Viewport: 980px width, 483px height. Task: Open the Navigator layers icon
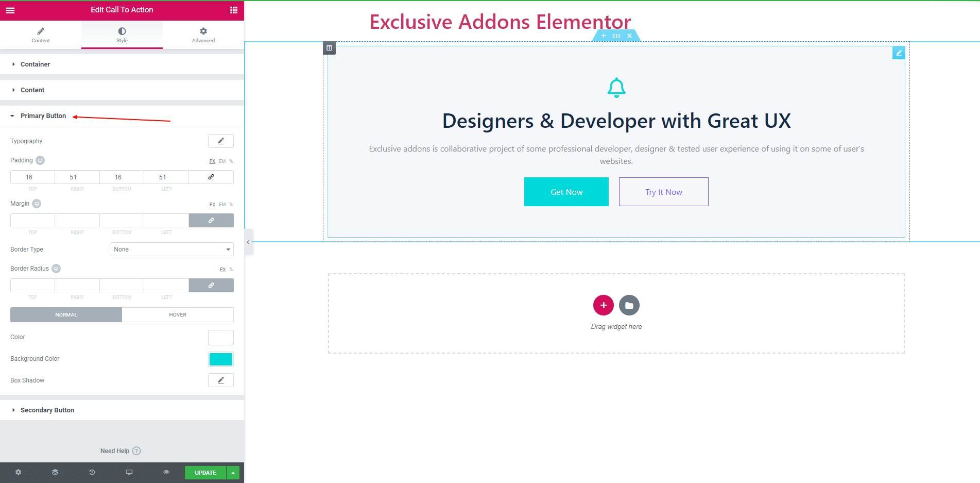click(55, 473)
